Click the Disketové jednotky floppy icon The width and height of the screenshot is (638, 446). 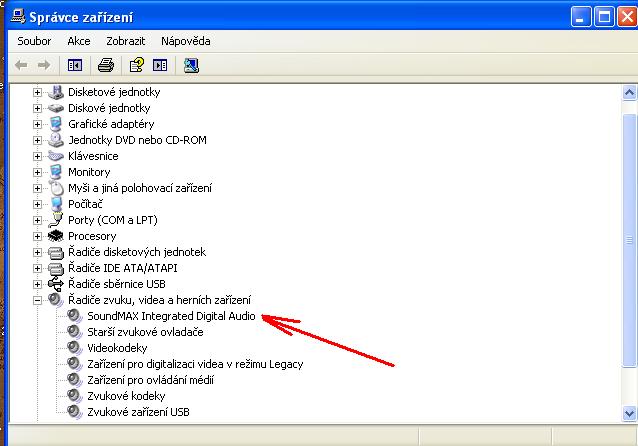[x=56, y=92]
